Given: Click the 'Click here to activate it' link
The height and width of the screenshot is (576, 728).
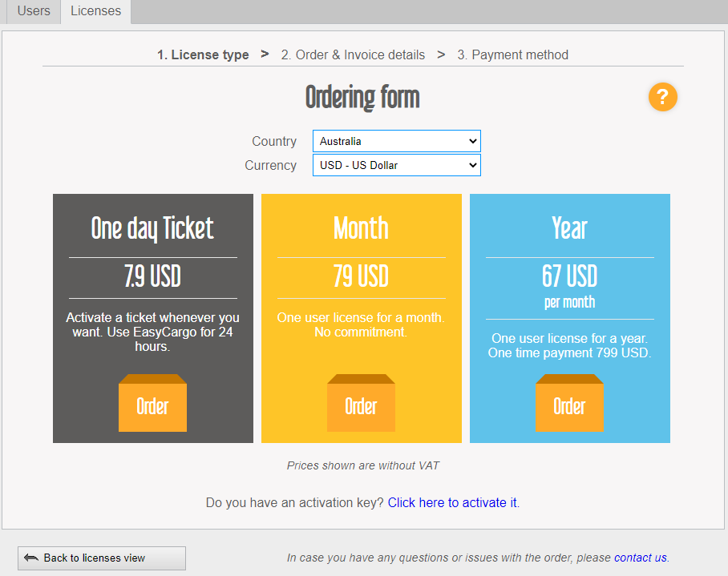Looking at the screenshot, I should click(453, 503).
